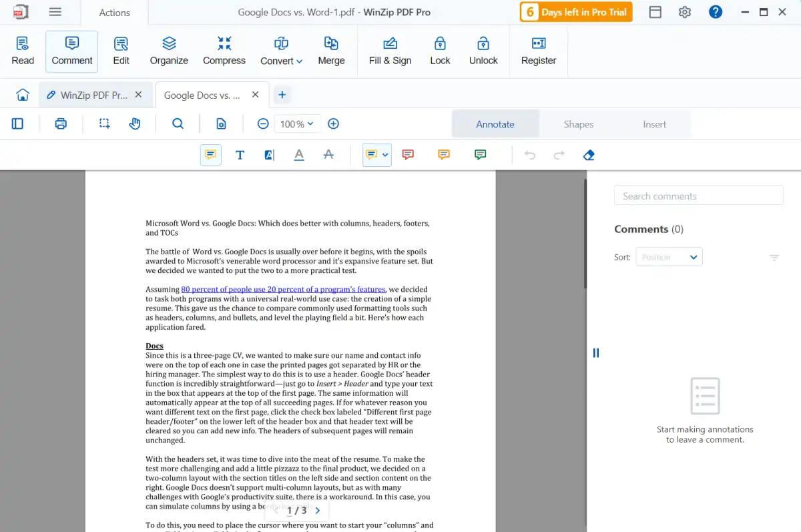Select the Compress tool

[x=224, y=51]
